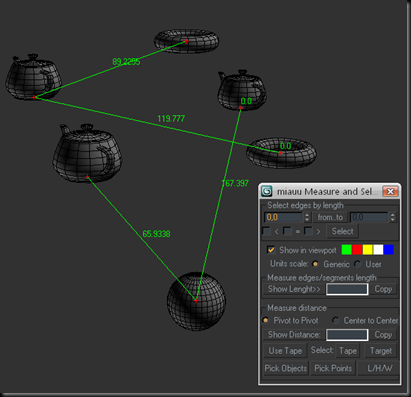Close the miauu Measure and Select dialog
This screenshot has height=397, width=411.
pyautogui.click(x=390, y=191)
